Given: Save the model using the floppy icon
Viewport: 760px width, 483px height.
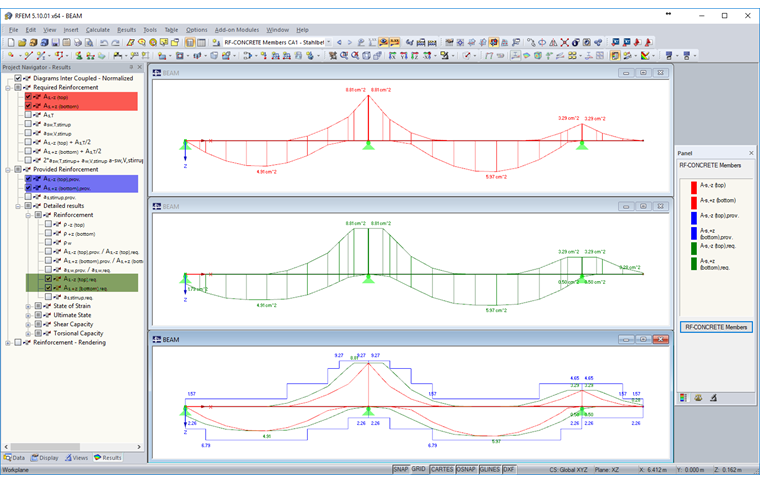Looking at the screenshot, I should [55, 43].
